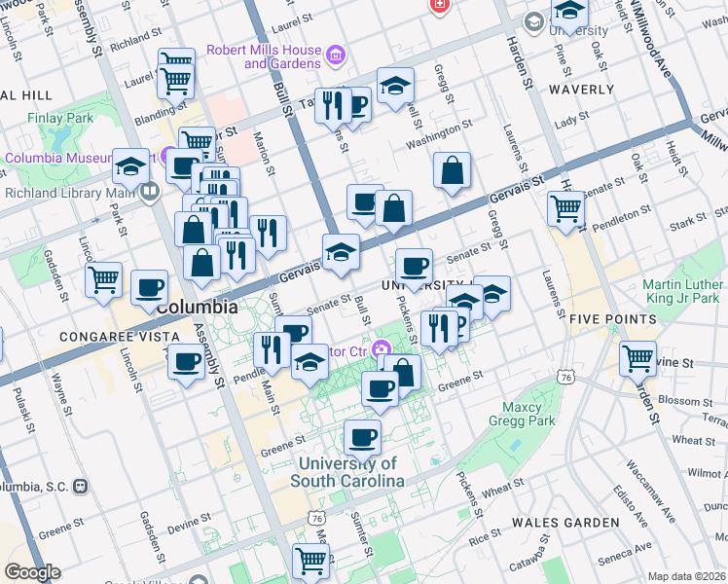The height and width of the screenshot is (584, 728).
Task: Select the front shopping cart marker near Blanding St
Action: (175, 82)
